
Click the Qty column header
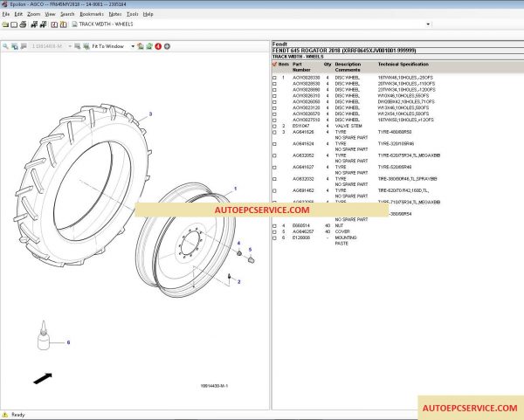[327, 64]
